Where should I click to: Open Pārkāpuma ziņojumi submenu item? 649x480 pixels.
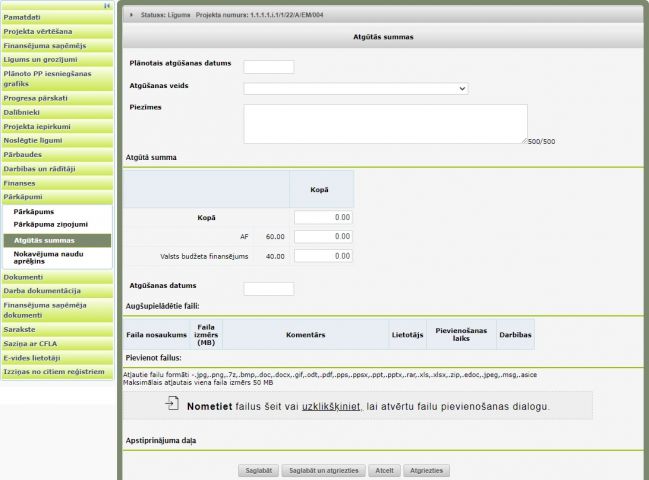click(51, 225)
